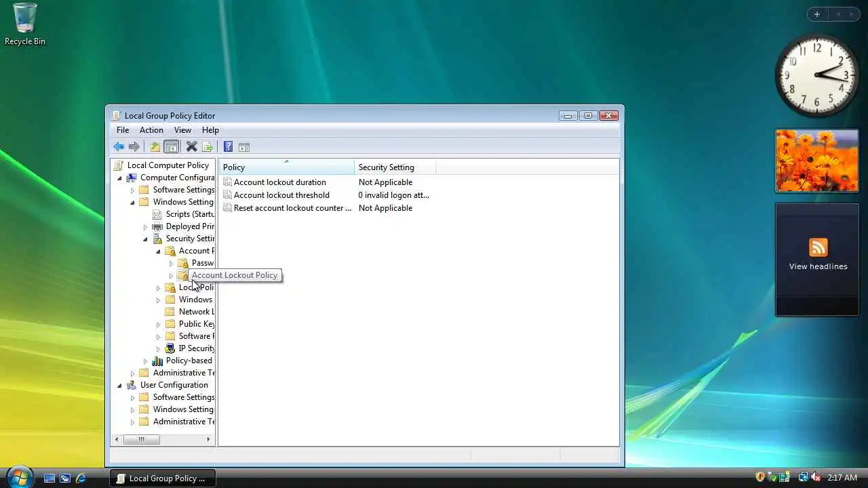Click the Forward arrow in the toolbar
The height and width of the screenshot is (488, 868).
(134, 147)
